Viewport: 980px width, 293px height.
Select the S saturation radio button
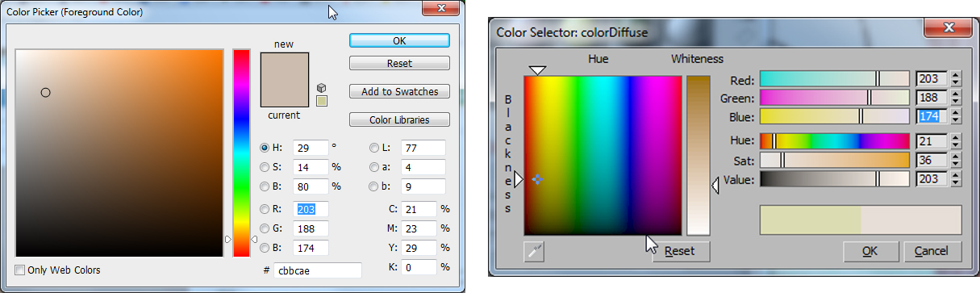pyautogui.click(x=265, y=167)
